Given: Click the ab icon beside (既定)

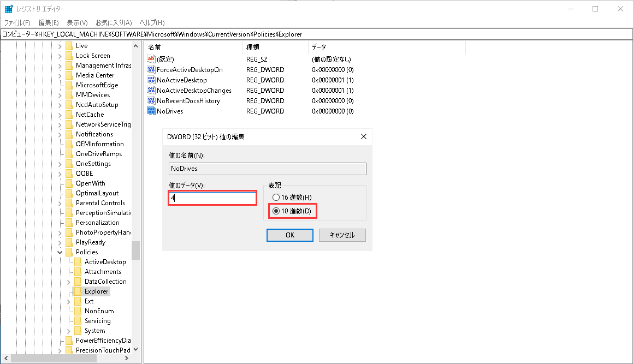Looking at the screenshot, I should [151, 59].
